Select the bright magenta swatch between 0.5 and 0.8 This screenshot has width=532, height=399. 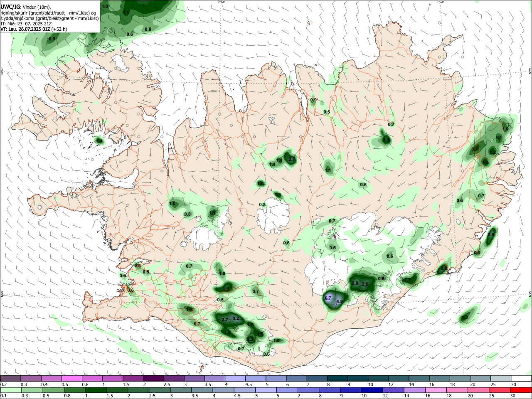[72, 379]
